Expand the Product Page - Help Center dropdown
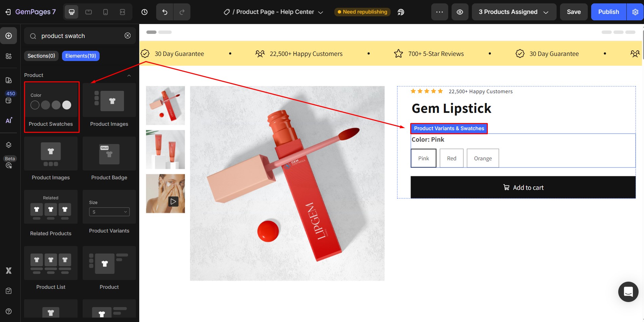This screenshot has width=644, height=322. [x=320, y=12]
